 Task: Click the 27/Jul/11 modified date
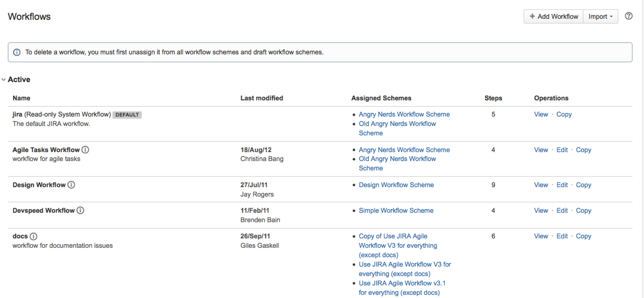click(254, 185)
